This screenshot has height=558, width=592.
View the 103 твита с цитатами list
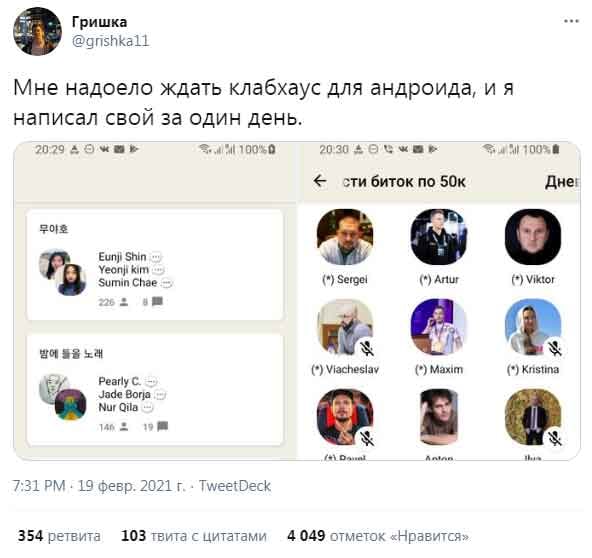pyautogui.click(x=194, y=536)
